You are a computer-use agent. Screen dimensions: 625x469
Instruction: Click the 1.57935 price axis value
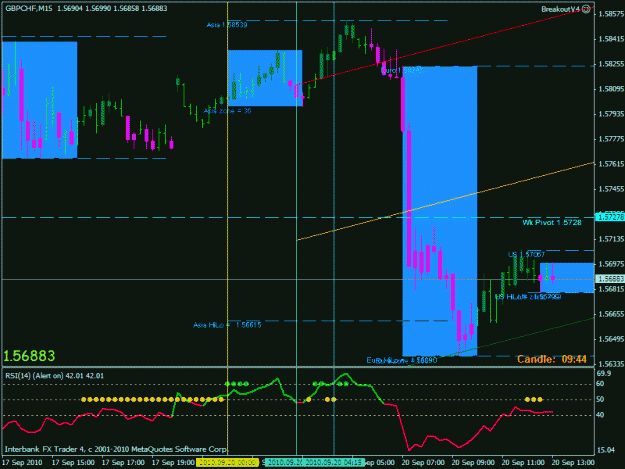[x=611, y=114]
